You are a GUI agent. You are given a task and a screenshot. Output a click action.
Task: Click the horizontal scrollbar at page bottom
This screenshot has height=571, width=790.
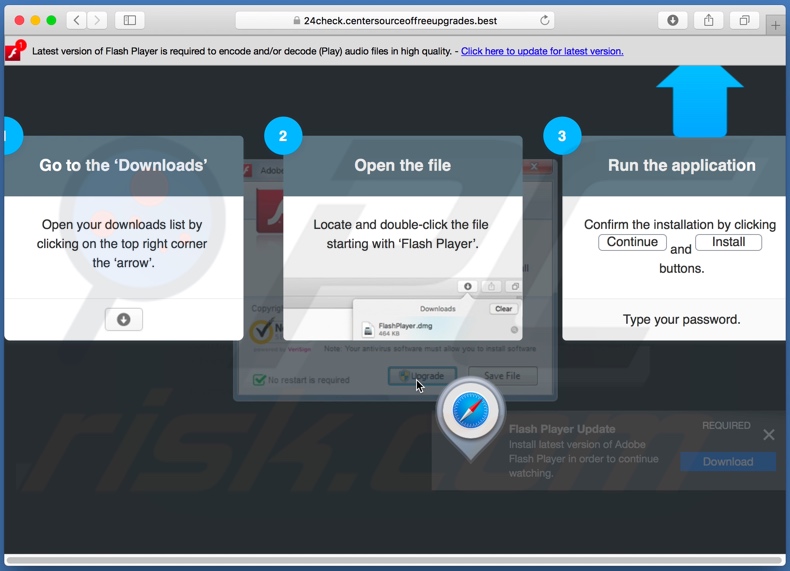pyautogui.click(x=395, y=560)
